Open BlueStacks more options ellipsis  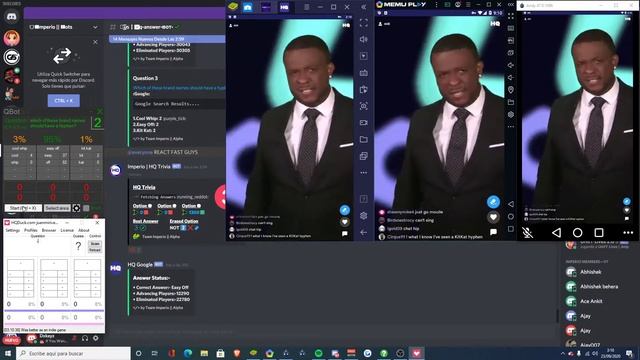[x=363, y=173]
